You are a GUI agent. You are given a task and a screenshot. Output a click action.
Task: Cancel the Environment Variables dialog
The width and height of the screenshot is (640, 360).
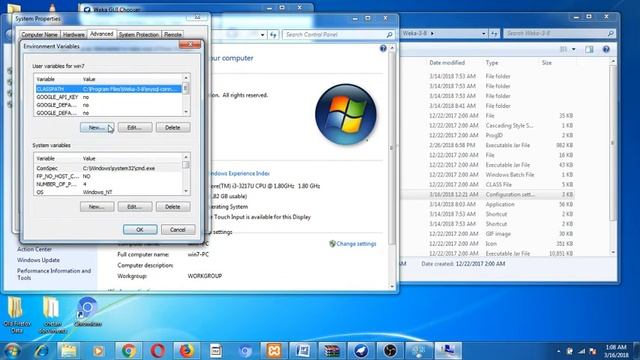(178, 230)
